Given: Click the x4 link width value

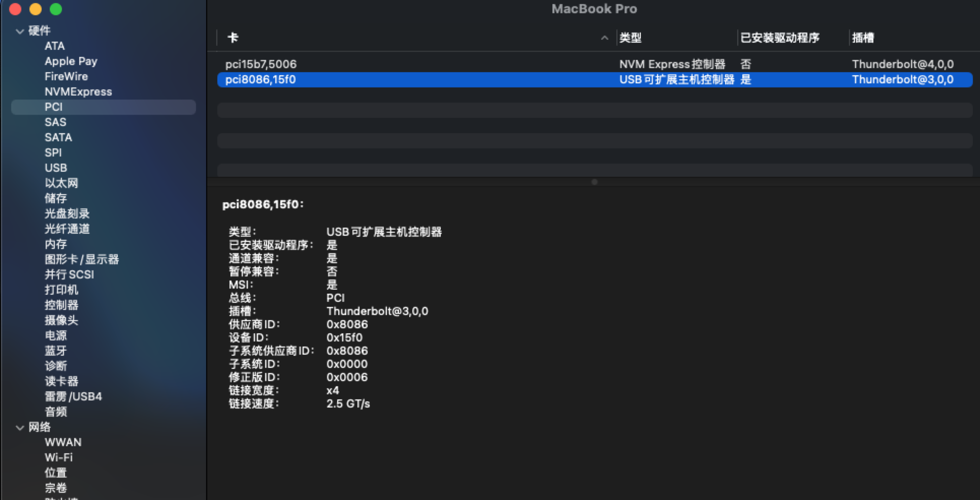Looking at the screenshot, I should pos(333,390).
